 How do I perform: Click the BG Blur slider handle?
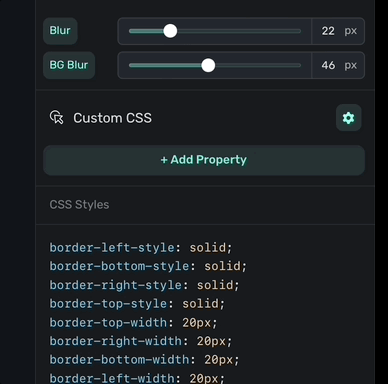click(x=208, y=65)
